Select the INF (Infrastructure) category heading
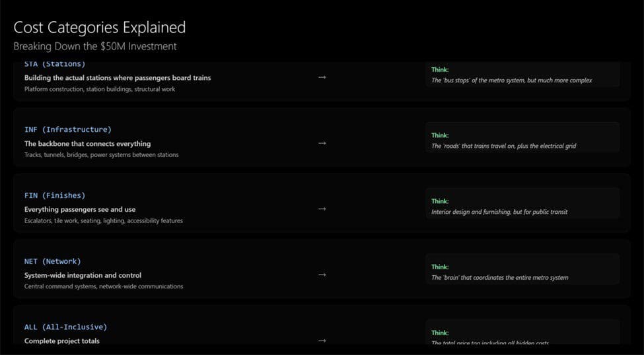 (68, 129)
